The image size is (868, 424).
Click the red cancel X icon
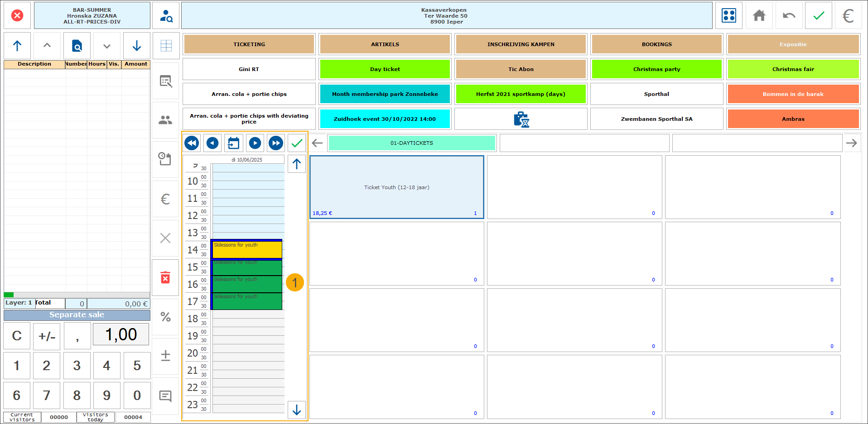(x=17, y=16)
